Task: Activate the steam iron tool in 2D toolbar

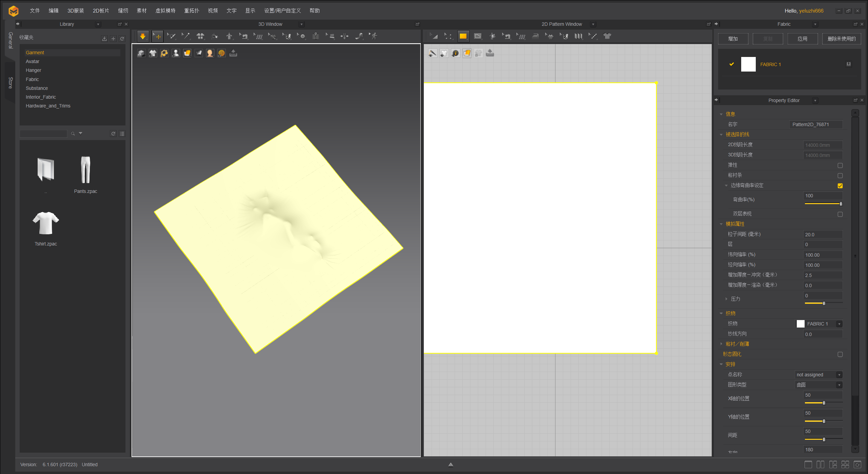Action: (x=535, y=36)
